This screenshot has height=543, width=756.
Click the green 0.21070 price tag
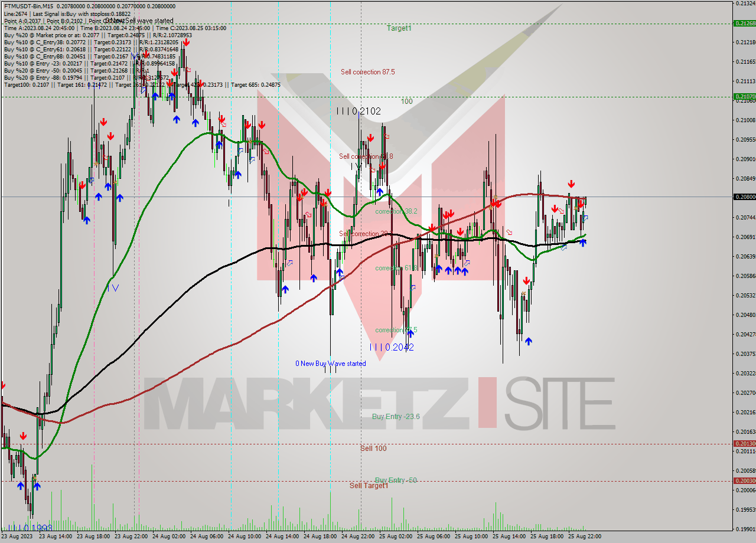click(x=744, y=96)
